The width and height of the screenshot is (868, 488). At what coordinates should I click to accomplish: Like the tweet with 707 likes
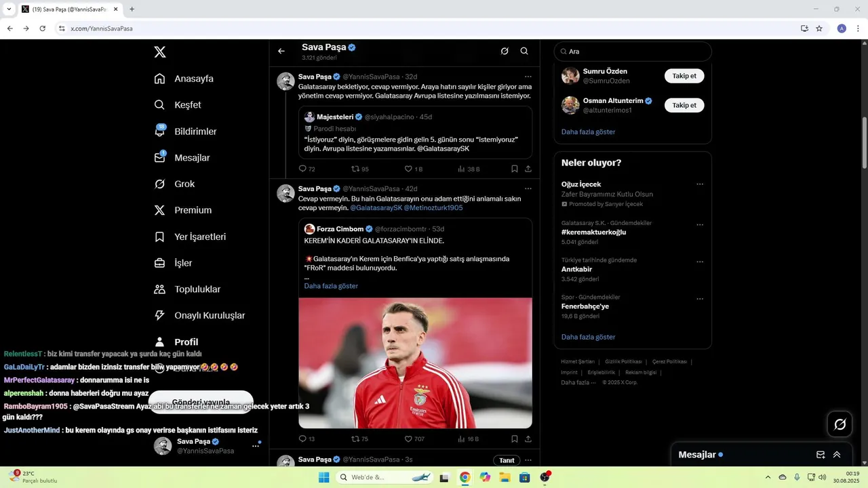tap(414, 439)
